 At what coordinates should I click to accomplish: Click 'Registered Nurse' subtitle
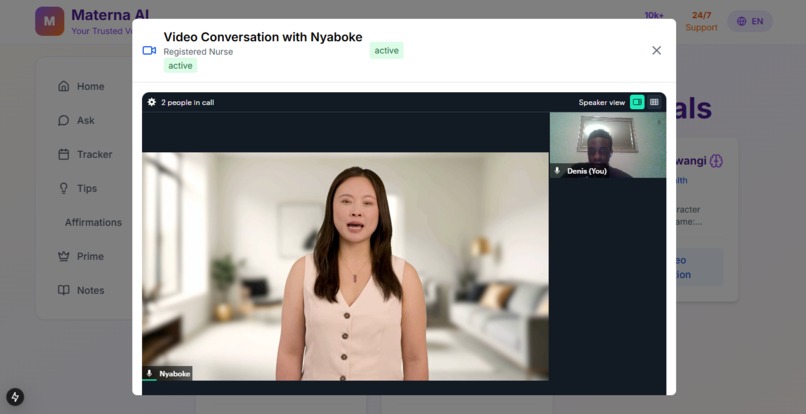click(x=198, y=51)
